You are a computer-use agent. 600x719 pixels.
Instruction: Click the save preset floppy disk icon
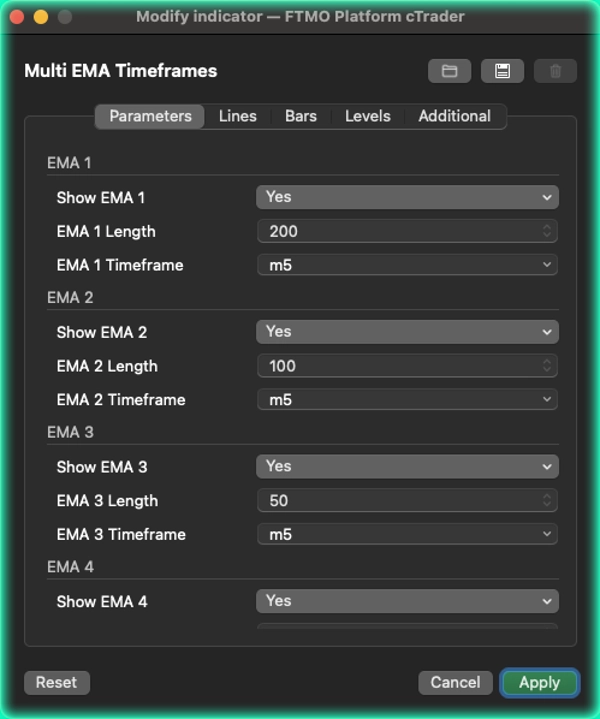click(x=502, y=71)
